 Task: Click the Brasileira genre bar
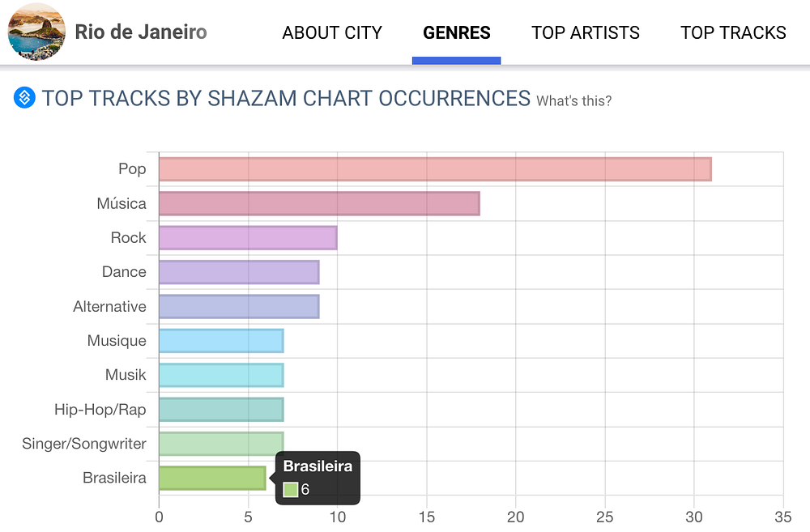pos(212,478)
